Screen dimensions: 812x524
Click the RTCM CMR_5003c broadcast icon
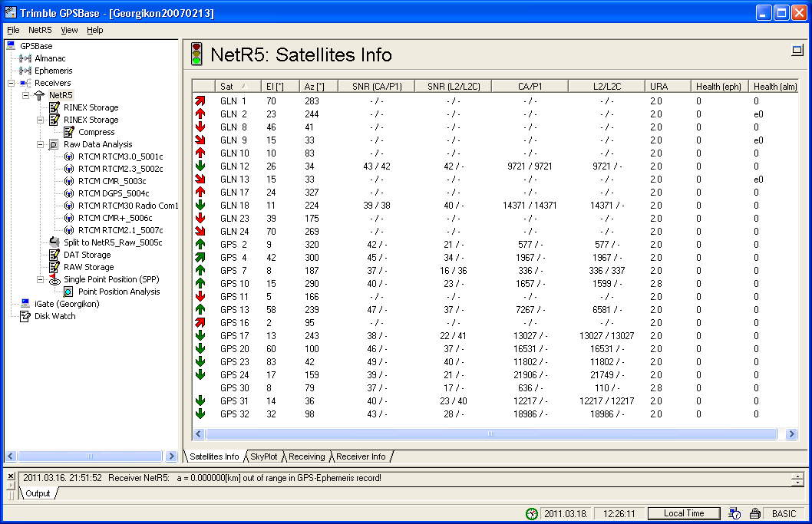pos(69,181)
